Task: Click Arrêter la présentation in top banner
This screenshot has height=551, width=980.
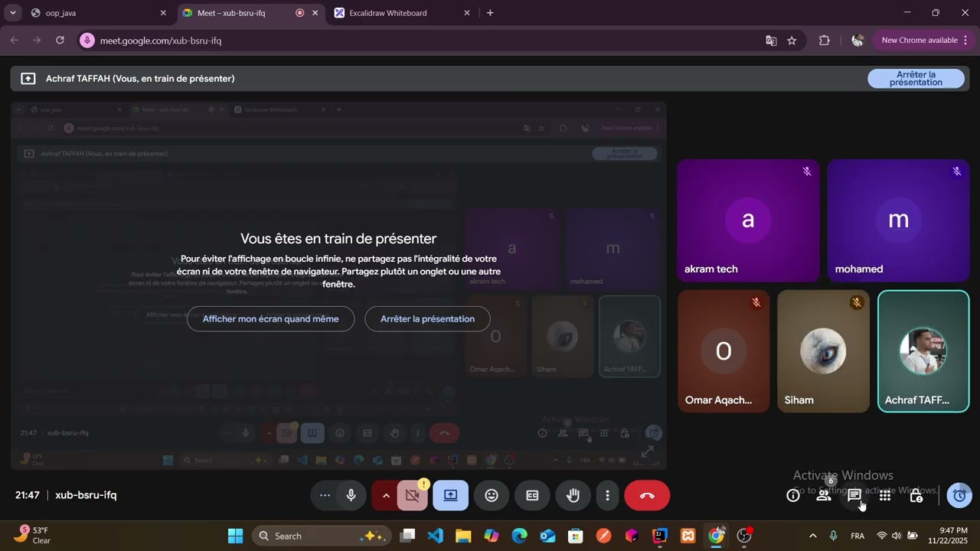Action: click(916, 79)
